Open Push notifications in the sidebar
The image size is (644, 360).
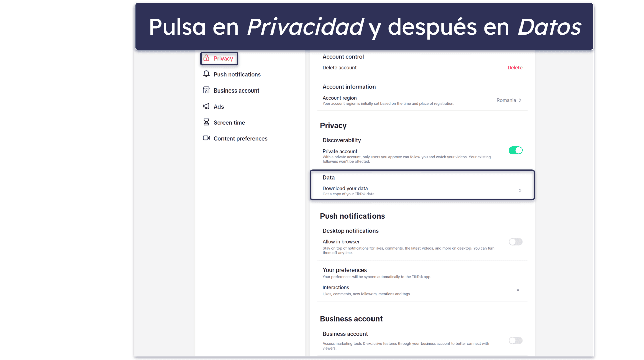pos(237,74)
